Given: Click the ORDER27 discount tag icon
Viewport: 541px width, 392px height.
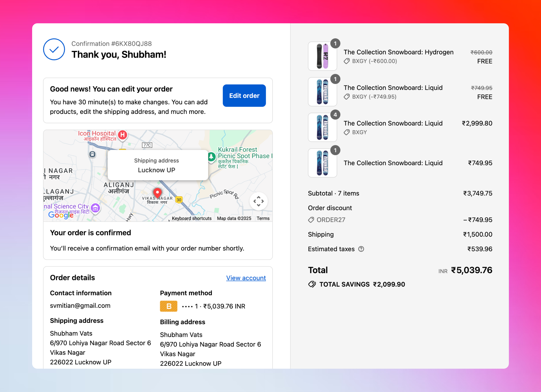Looking at the screenshot, I should click(311, 220).
